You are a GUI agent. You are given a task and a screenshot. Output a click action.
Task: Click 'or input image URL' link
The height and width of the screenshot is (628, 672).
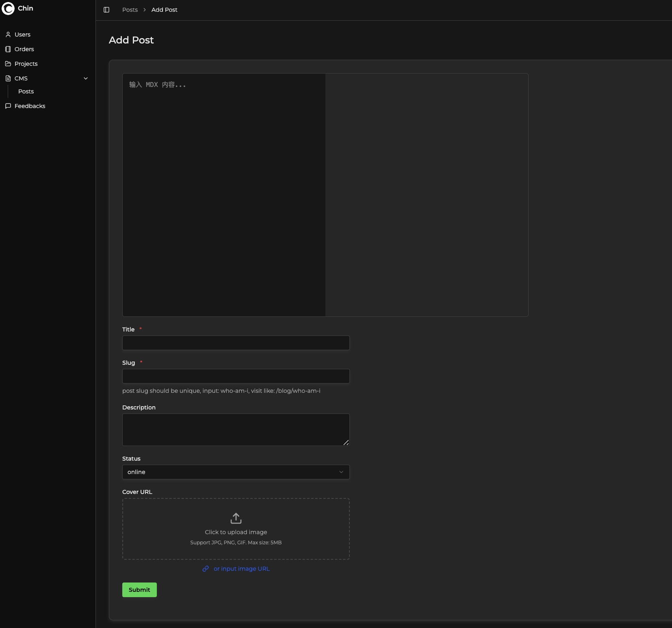tap(241, 569)
